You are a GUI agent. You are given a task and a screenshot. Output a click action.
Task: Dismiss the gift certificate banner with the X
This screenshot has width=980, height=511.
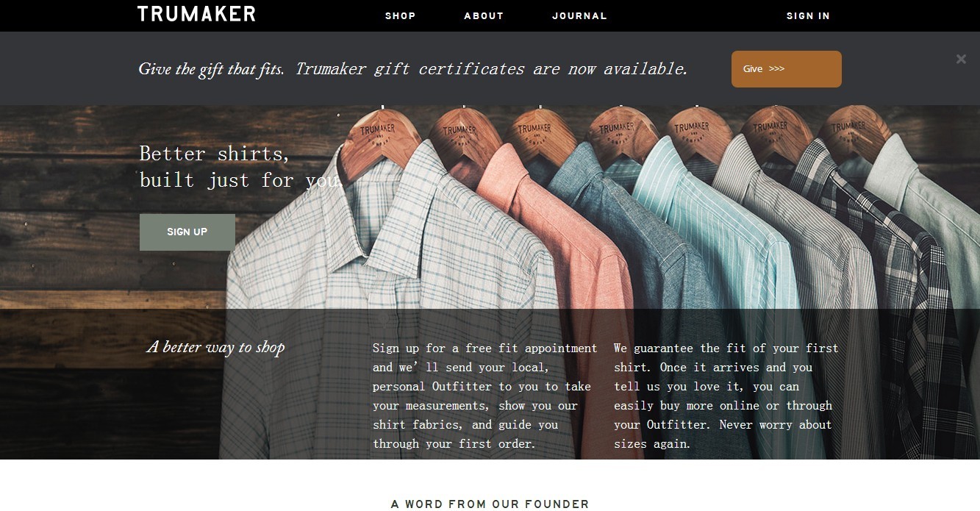pyautogui.click(x=961, y=60)
